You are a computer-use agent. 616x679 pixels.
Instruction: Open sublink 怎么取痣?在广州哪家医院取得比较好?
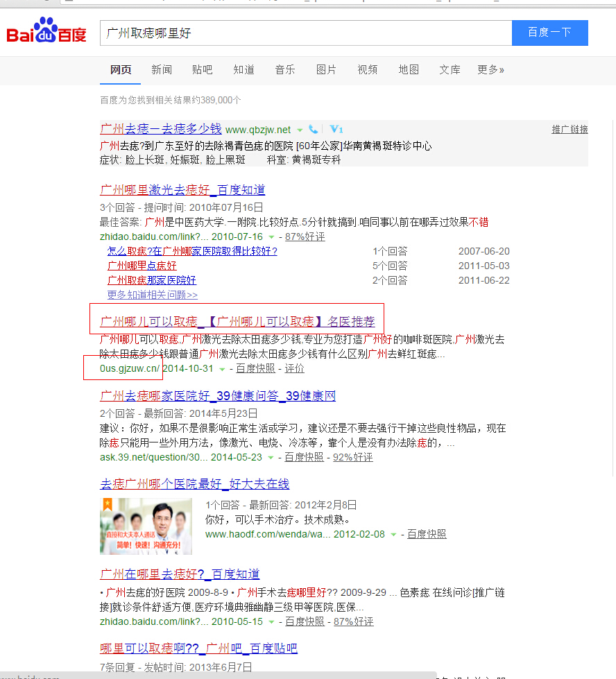192,251
